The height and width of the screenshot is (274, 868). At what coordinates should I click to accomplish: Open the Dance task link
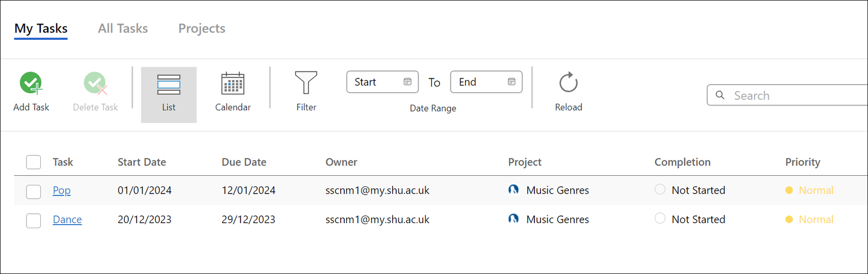[x=67, y=220]
